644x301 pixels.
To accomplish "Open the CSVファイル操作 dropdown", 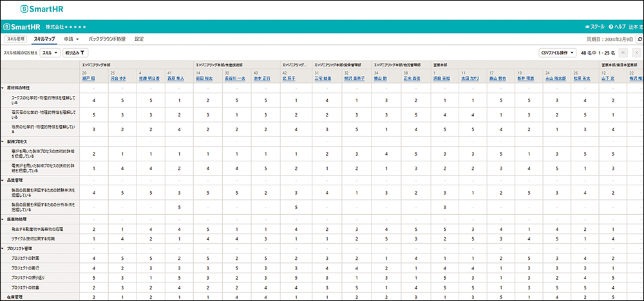I will point(558,53).
